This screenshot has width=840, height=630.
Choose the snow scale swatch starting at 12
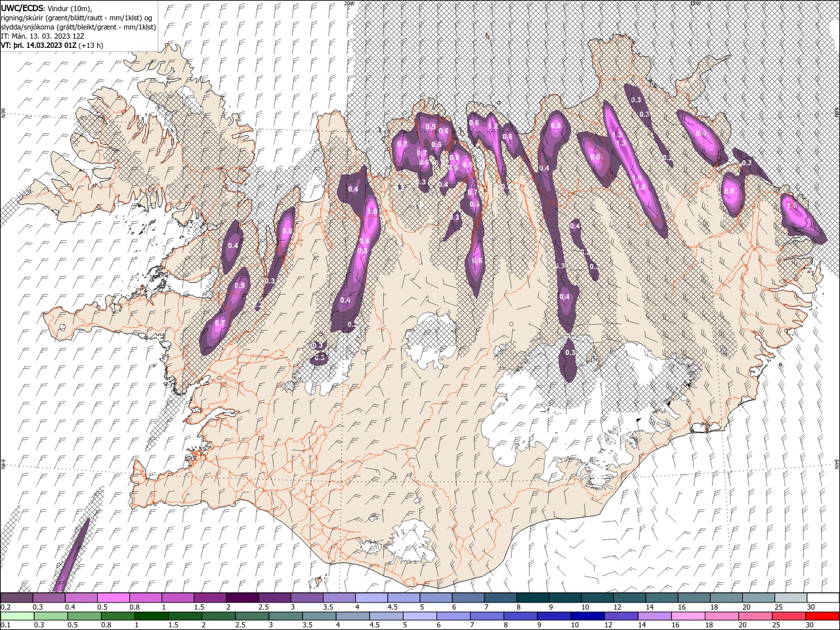point(629,598)
